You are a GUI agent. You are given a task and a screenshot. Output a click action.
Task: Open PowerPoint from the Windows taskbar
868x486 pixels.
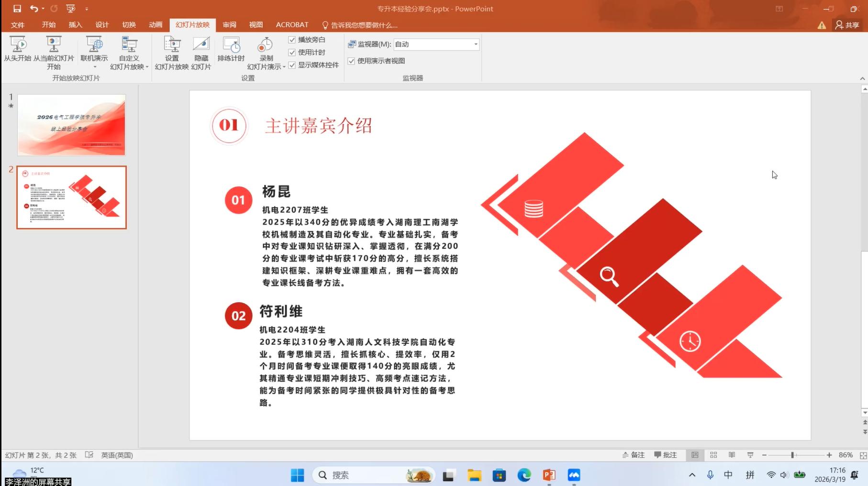[x=549, y=475]
